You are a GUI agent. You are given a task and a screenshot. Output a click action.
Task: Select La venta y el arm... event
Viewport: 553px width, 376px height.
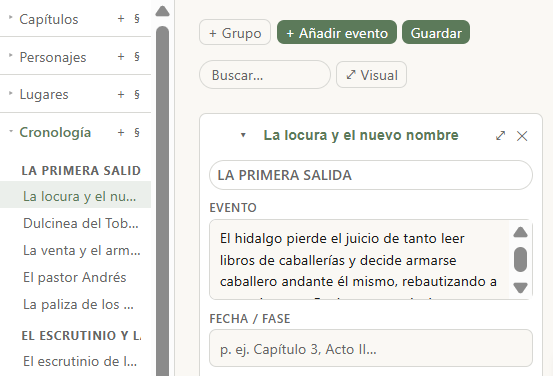click(81, 250)
